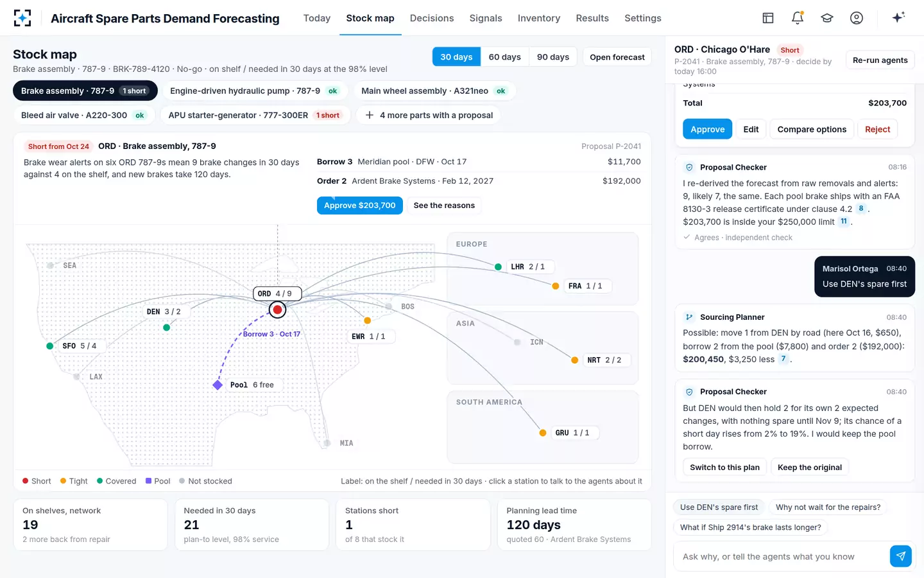Select the APU starter-generator 777-300ER chip
This screenshot has width=924, height=578.
pos(254,116)
